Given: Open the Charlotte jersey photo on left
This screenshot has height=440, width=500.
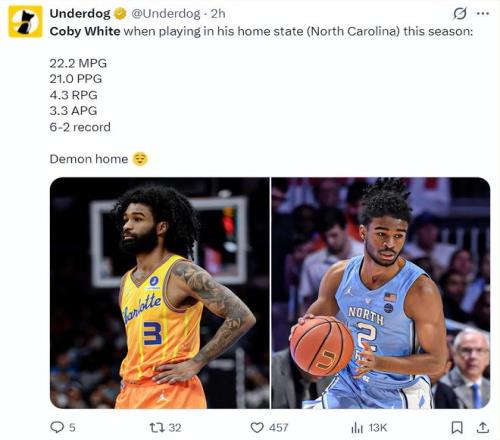Looking at the screenshot, I should (x=160, y=293).
